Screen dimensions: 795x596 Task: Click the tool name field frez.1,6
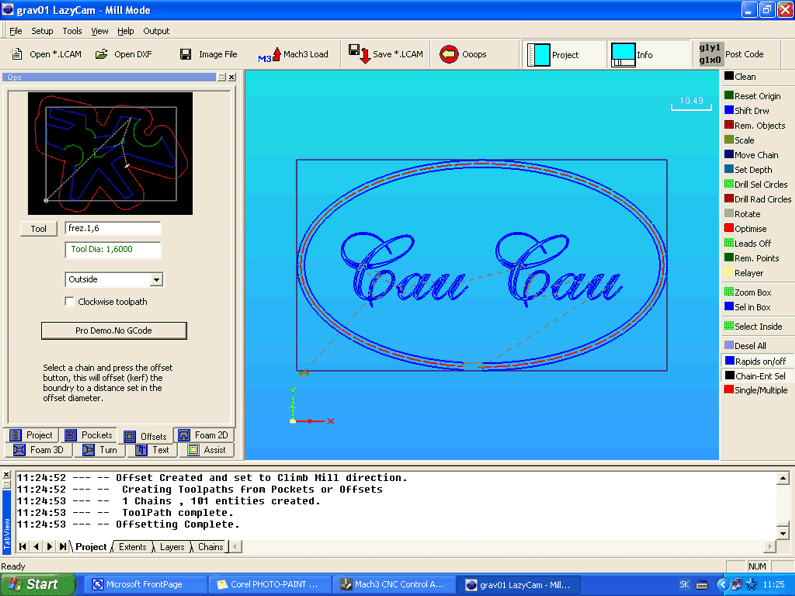[x=113, y=229]
